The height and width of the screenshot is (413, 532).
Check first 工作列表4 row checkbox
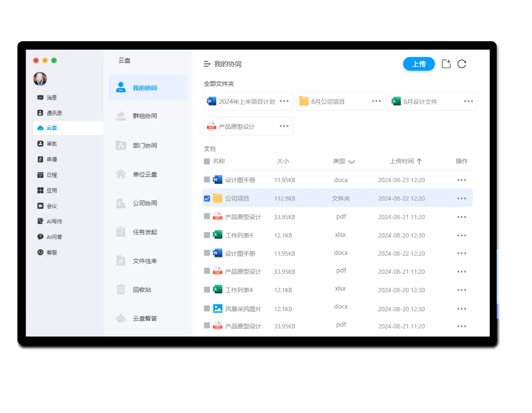point(207,235)
